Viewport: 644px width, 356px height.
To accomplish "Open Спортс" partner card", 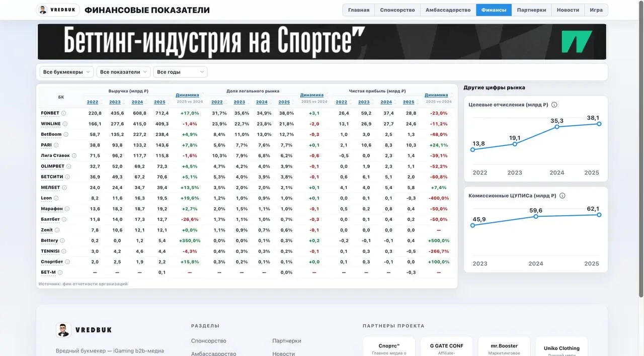I will (389, 347).
